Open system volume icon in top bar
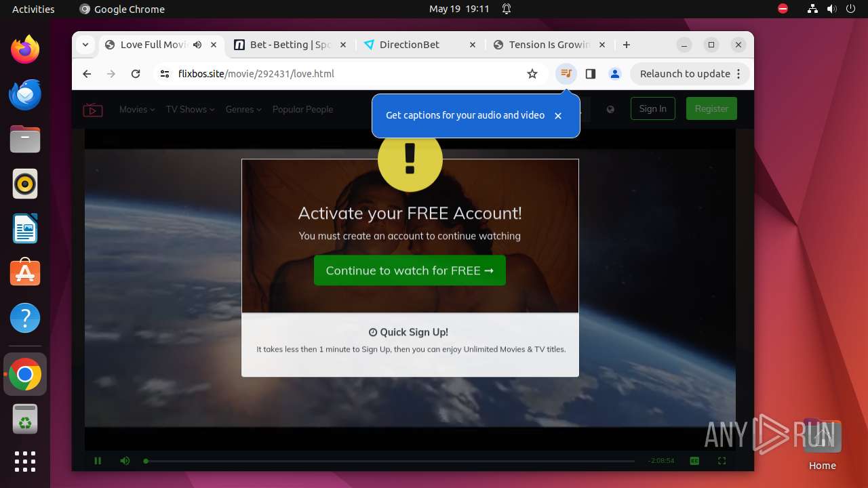Screen dimensions: 868x488 [832, 9]
